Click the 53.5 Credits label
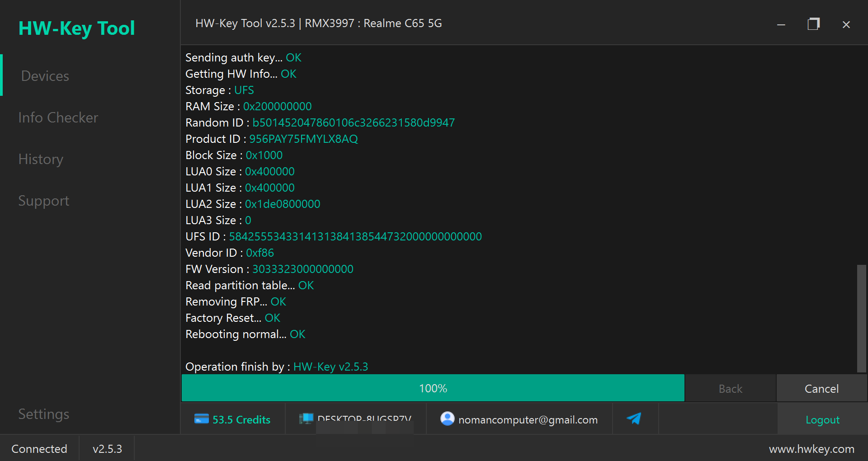The height and width of the screenshot is (461, 868). pos(241,419)
